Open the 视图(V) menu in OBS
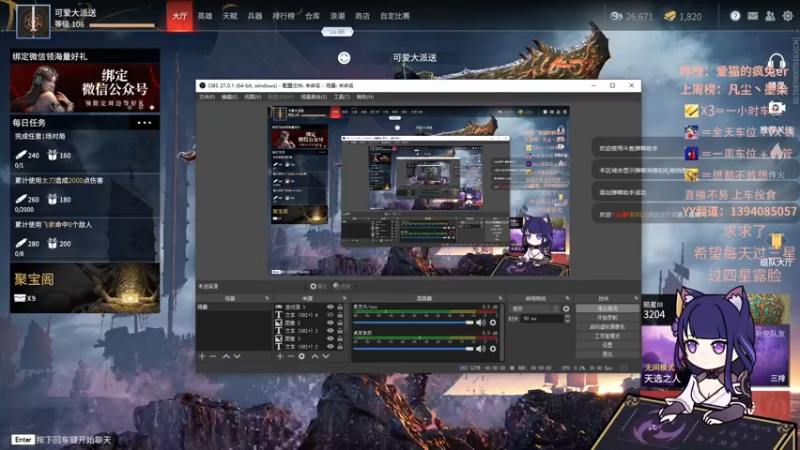The height and width of the screenshot is (450, 800). (x=253, y=97)
